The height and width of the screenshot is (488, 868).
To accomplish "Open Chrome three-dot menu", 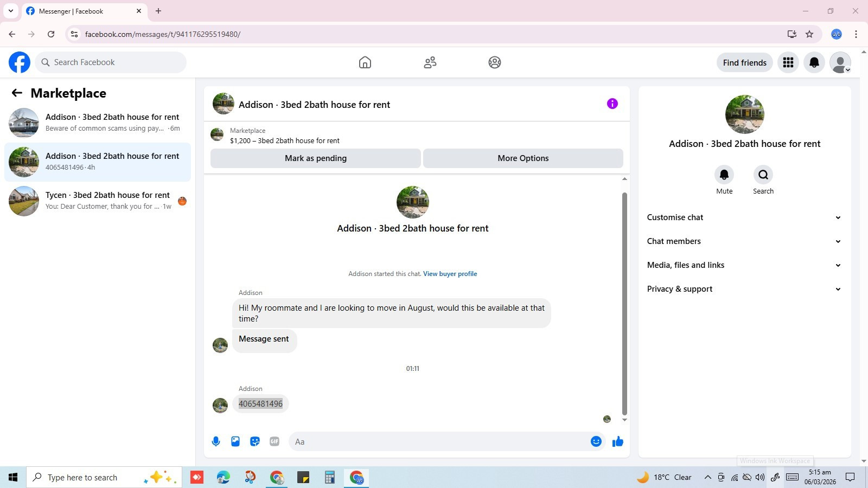I will 856,34.
